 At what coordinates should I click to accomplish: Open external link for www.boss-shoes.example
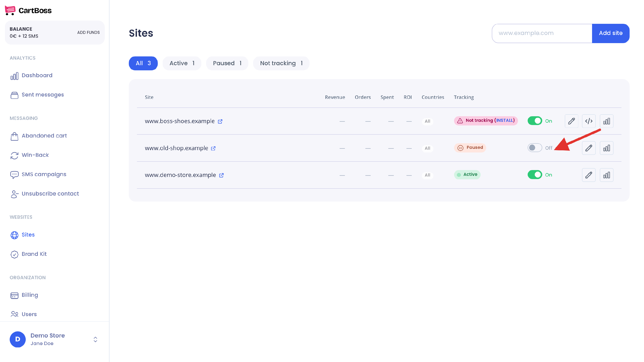coord(220,121)
